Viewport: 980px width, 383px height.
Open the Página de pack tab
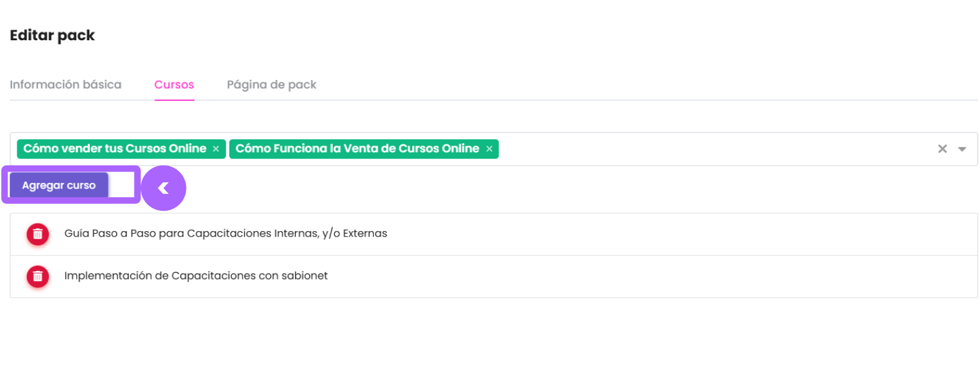[x=271, y=85]
